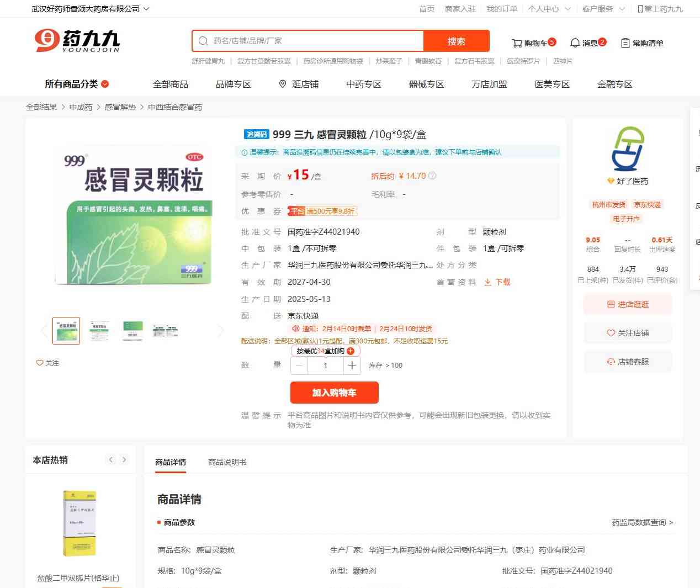Image resolution: width=700 pixels, height=588 pixels.
Task: Click the plus icon to increase quantity
Action: click(x=352, y=365)
